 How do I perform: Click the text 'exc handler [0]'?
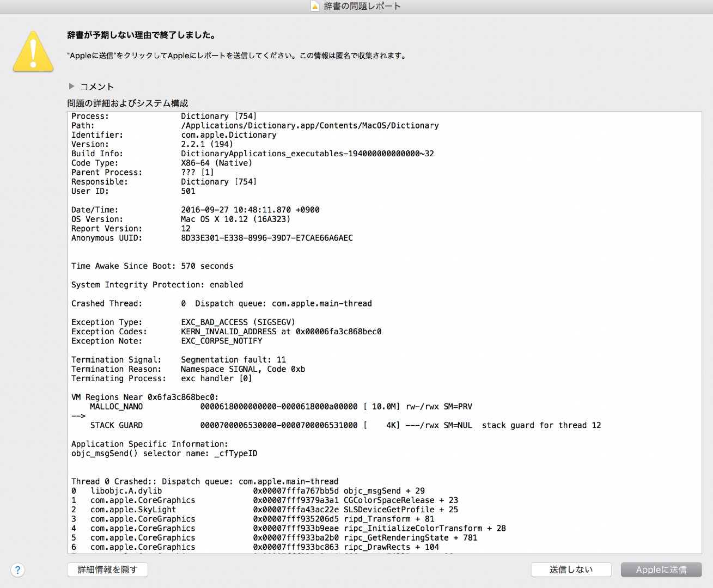(x=217, y=378)
